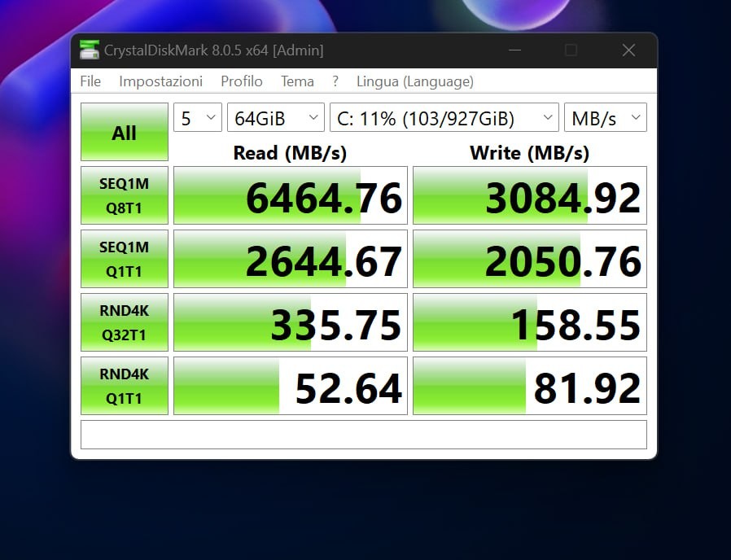
Task: Close the CrystalDiskMark window
Action: point(628,50)
